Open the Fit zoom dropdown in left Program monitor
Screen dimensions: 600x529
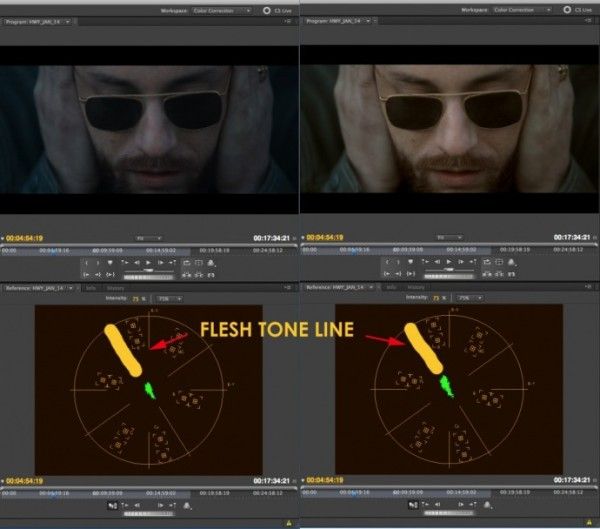click(149, 238)
